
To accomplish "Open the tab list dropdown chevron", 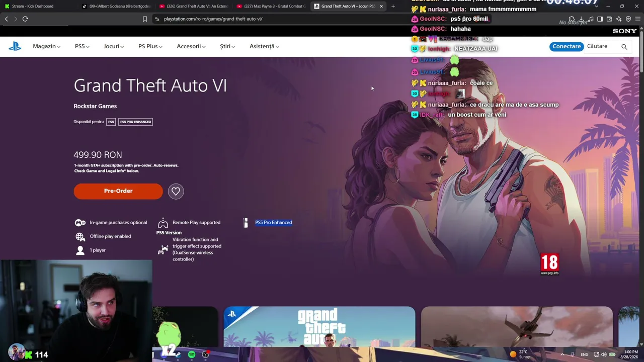I will 596,6.
